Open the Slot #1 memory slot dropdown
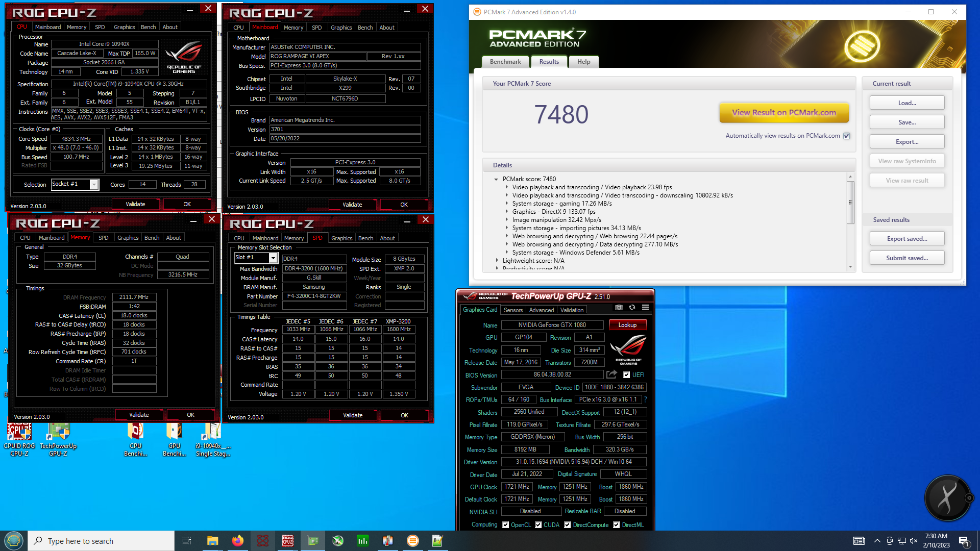Screen dimensions: 980x551 [273, 258]
